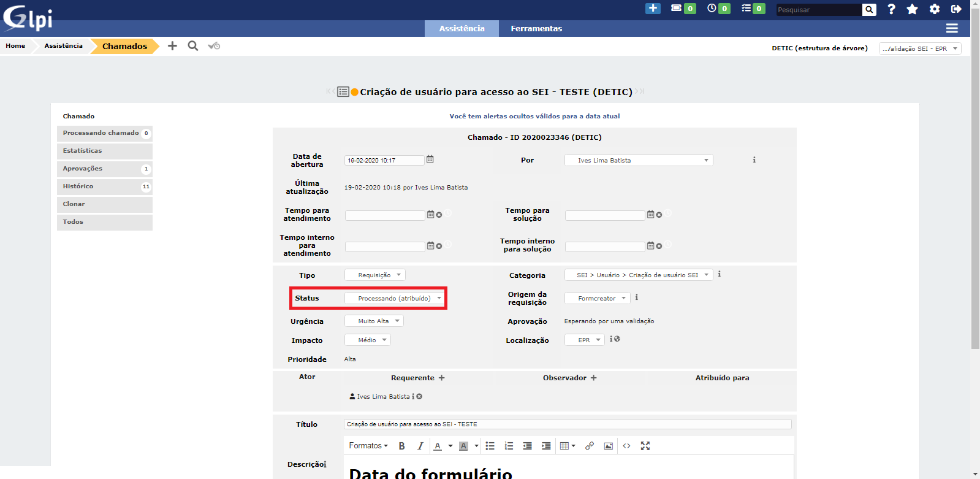This screenshot has width=980, height=479.
Task: Open Todos side tab
Action: (x=105, y=222)
